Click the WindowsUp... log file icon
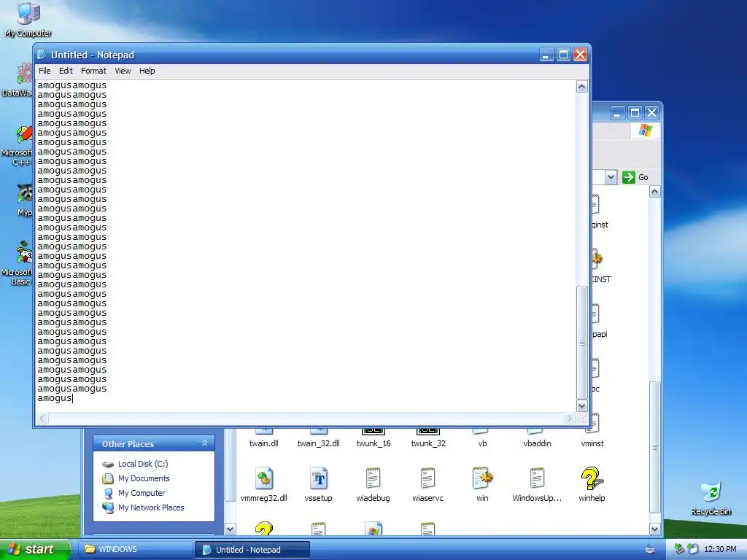This screenshot has width=747, height=560. coord(537,478)
